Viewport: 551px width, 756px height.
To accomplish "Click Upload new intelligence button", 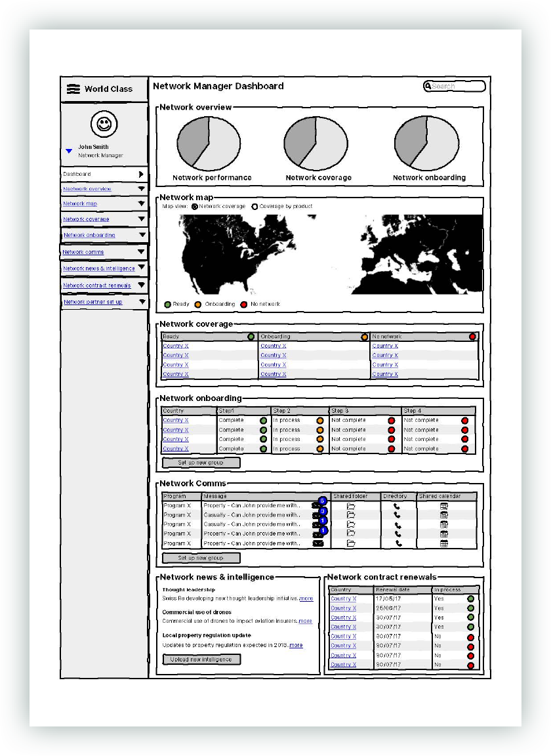I will (x=201, y=660).
